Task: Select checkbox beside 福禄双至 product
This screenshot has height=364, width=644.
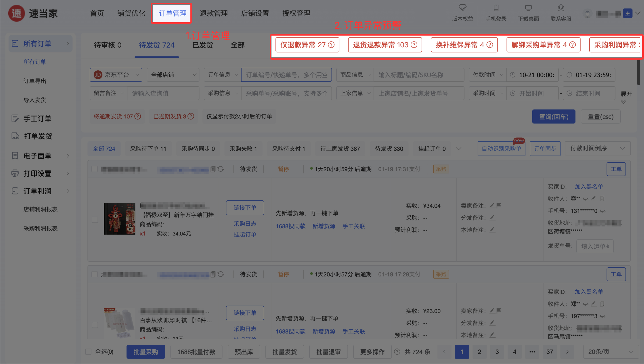Action: tap(95, 220)
